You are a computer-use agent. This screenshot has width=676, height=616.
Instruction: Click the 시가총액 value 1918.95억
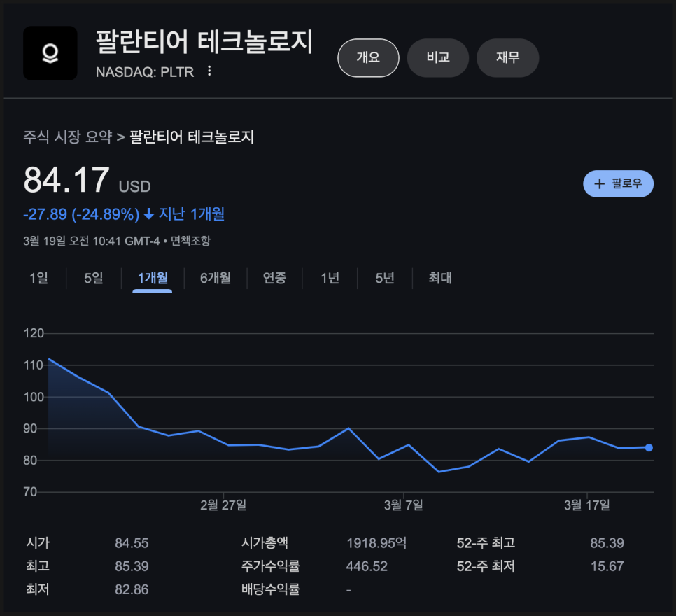coord(376,543)
